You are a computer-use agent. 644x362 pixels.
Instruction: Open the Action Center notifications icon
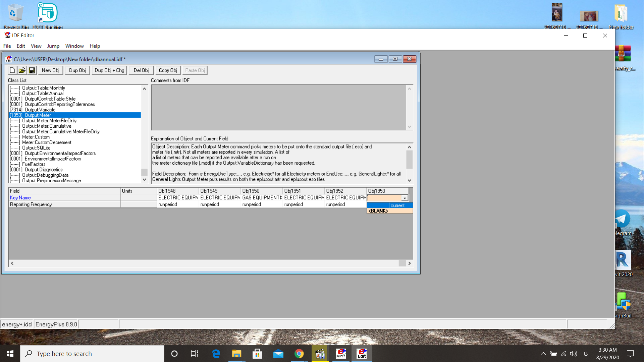[x=630, y=354]
